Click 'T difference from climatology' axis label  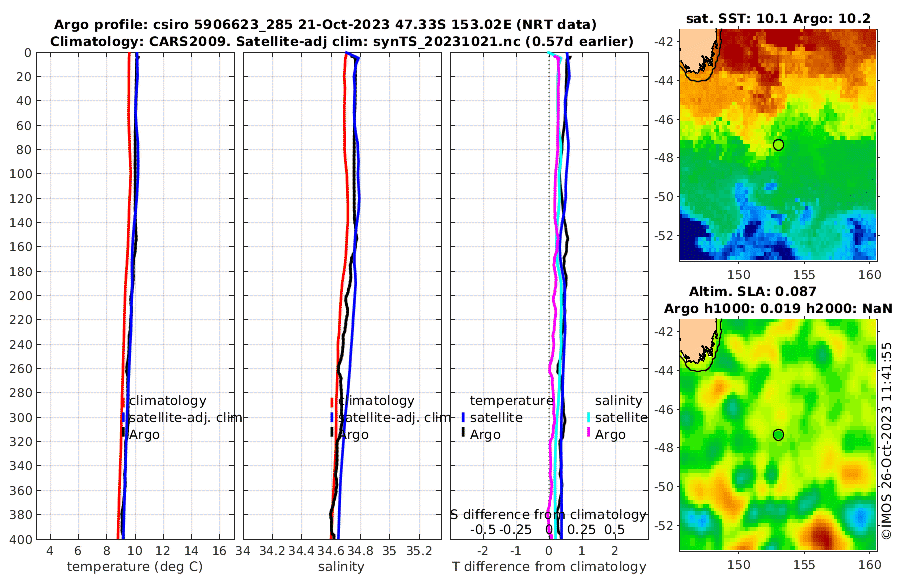pyautogui.click(x=549, y=567)
